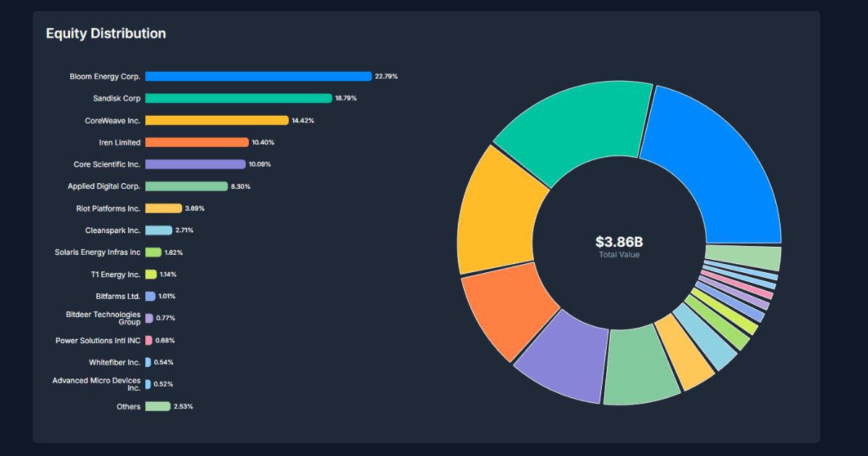The image size is (868, 456).
Task: Click the 'Iren Limited' label
Action: [x=120, y=143]
